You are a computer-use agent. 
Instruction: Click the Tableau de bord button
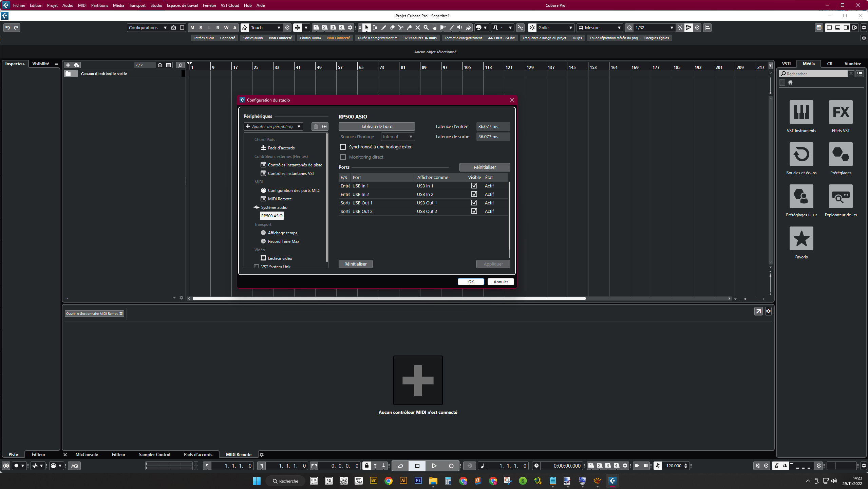pyautogui.click(x=376, y=126)
